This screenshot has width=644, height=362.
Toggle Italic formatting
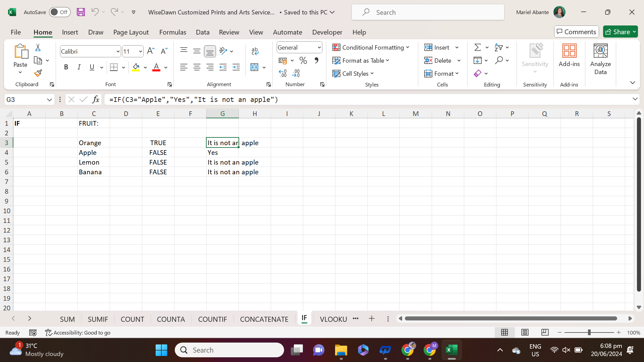(79, 67)
